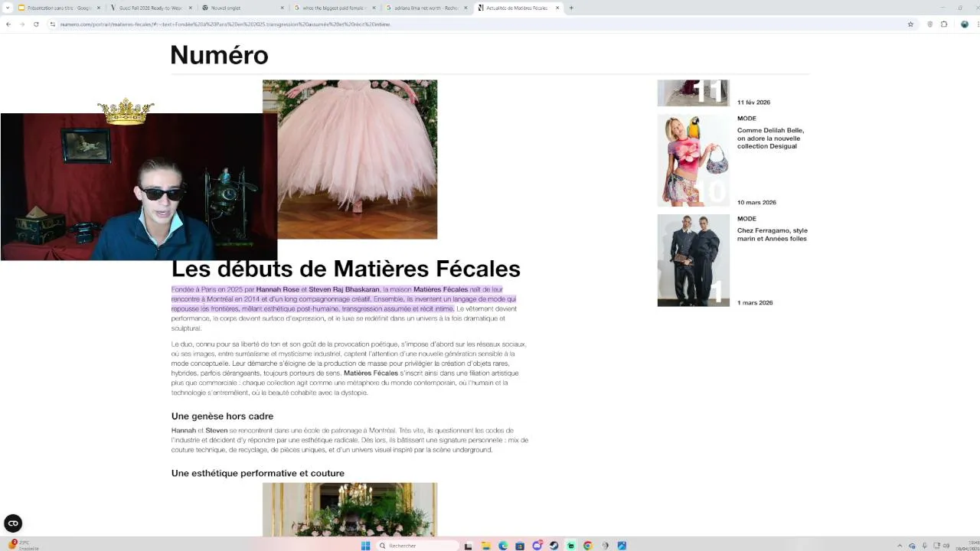
Task: Close the Actualités de Matières Fécales tab
Action: tap(557, 8)
